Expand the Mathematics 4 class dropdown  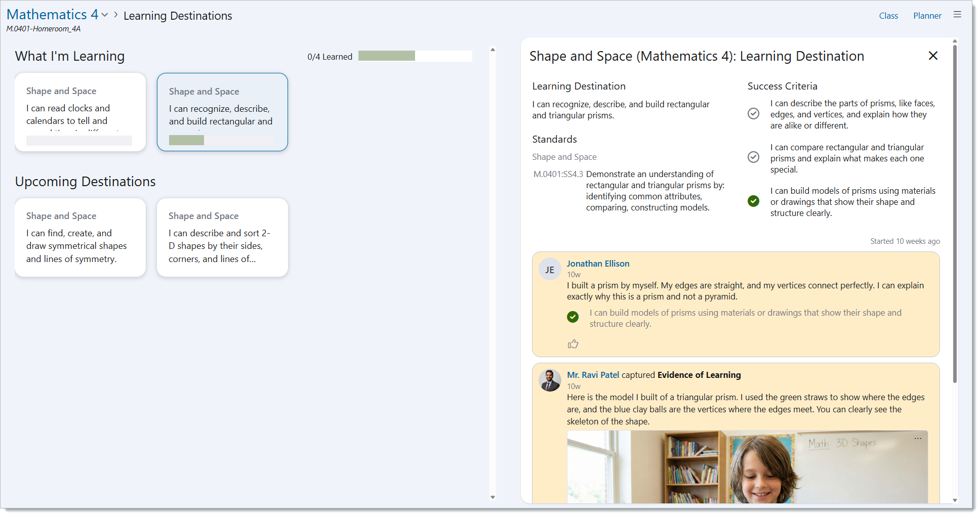[x=105, y=15]
